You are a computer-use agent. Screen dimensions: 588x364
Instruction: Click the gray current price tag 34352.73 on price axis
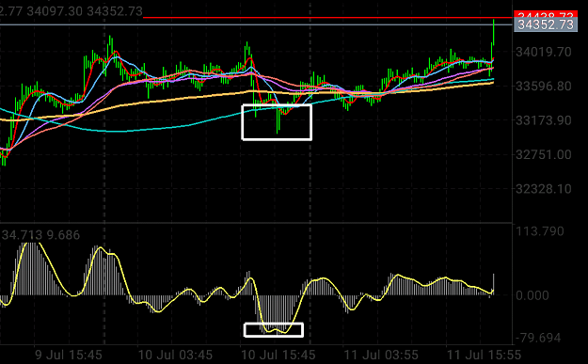click(546, 25)
